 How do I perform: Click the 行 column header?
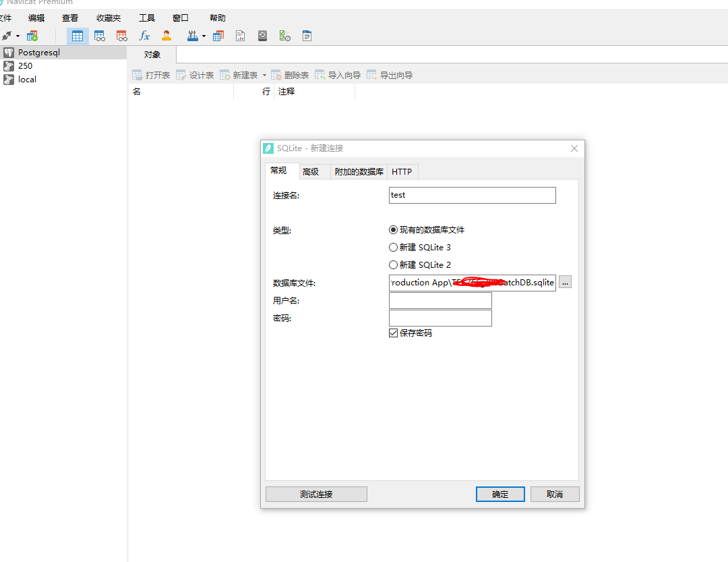[x=254, y=92]
